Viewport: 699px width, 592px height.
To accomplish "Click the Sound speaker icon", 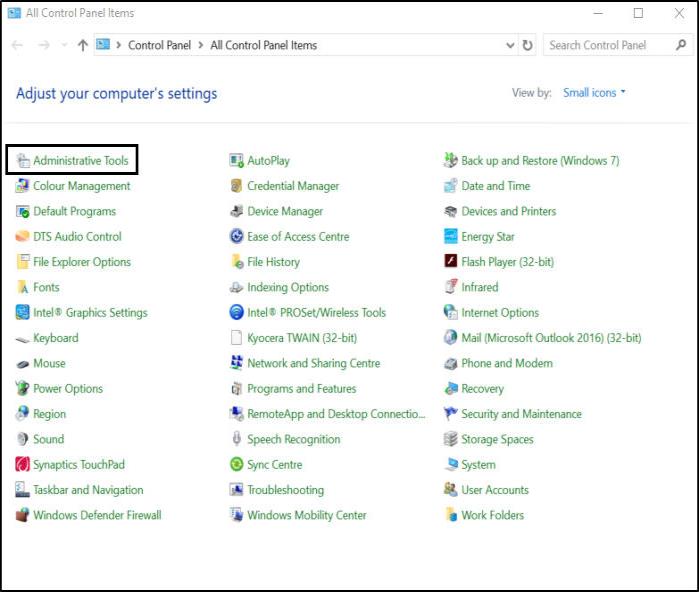I will 23,440.
